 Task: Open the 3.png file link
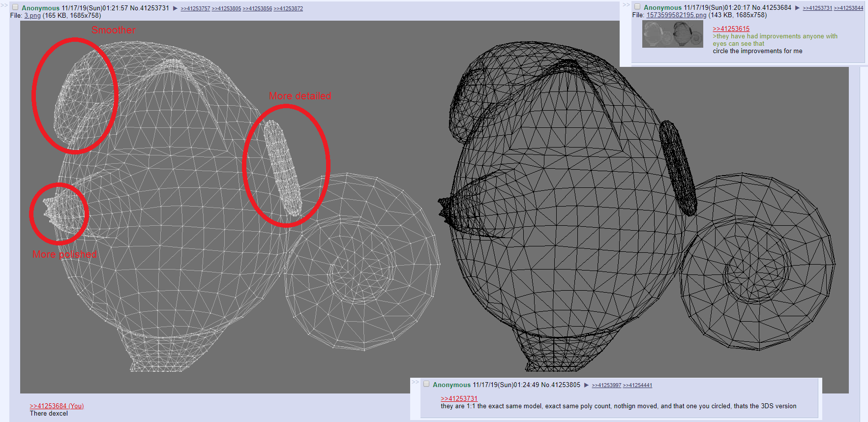[32, 16]
